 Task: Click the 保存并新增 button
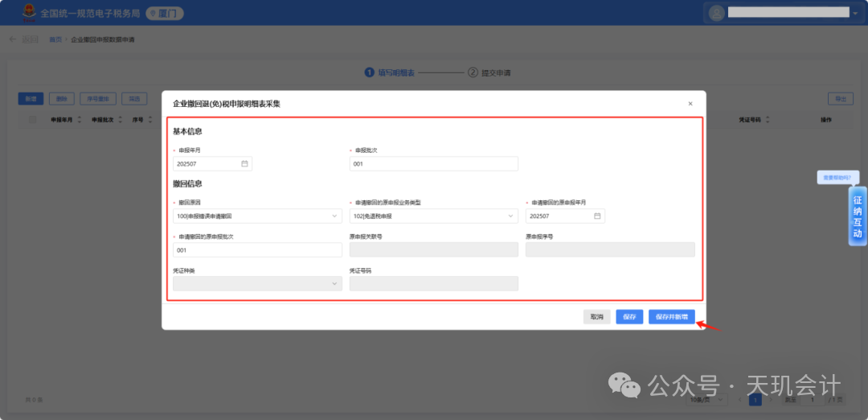[x=671, y=317]
